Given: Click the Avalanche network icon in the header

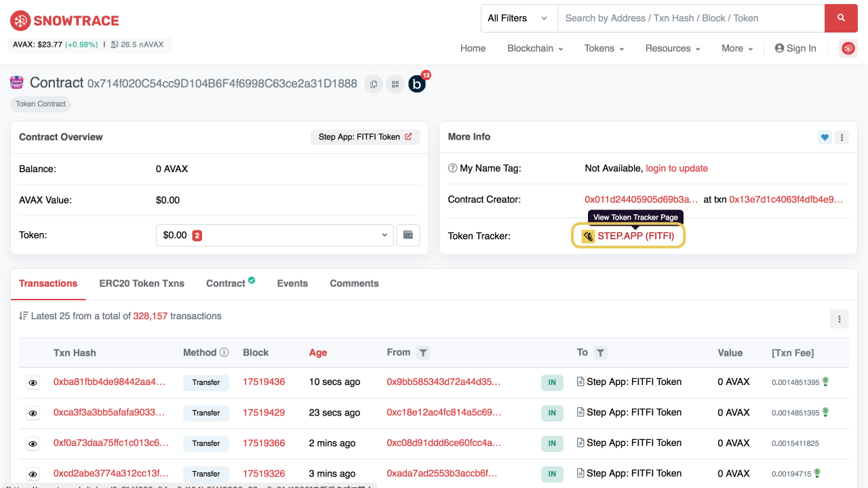Looking at the screenshot, I should 848,48.
